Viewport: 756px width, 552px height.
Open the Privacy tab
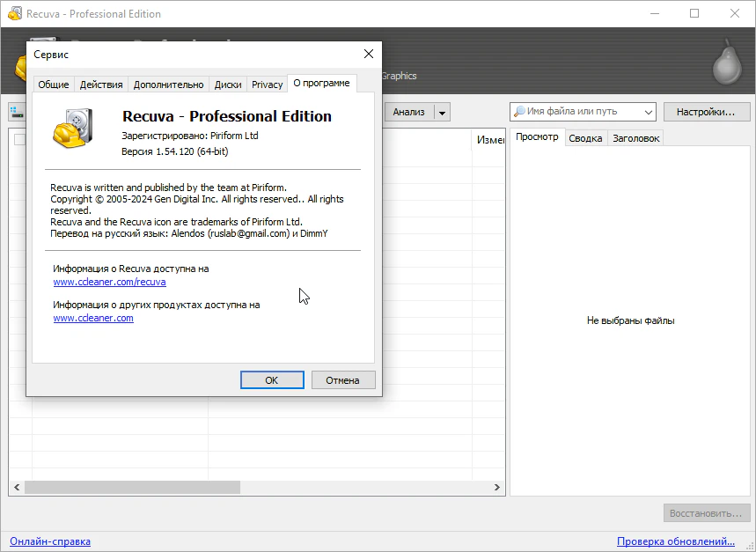point(267,85)
